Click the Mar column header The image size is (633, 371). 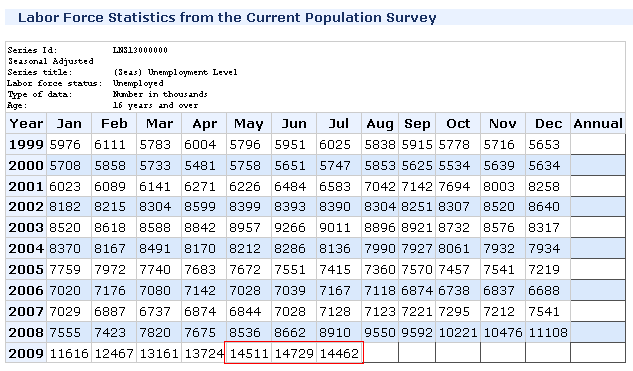click(159, 124)
